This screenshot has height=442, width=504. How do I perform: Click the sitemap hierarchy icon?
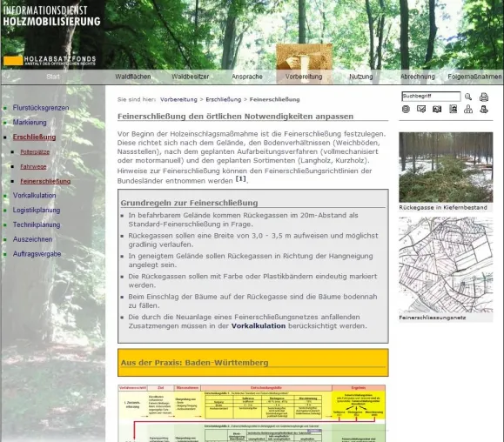click(468, 110)
